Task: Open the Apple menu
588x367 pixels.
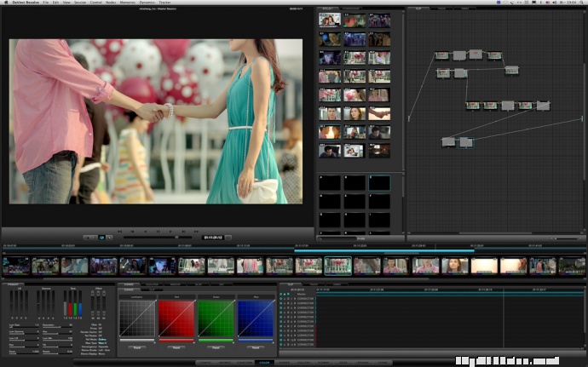Action: point(6,3)
